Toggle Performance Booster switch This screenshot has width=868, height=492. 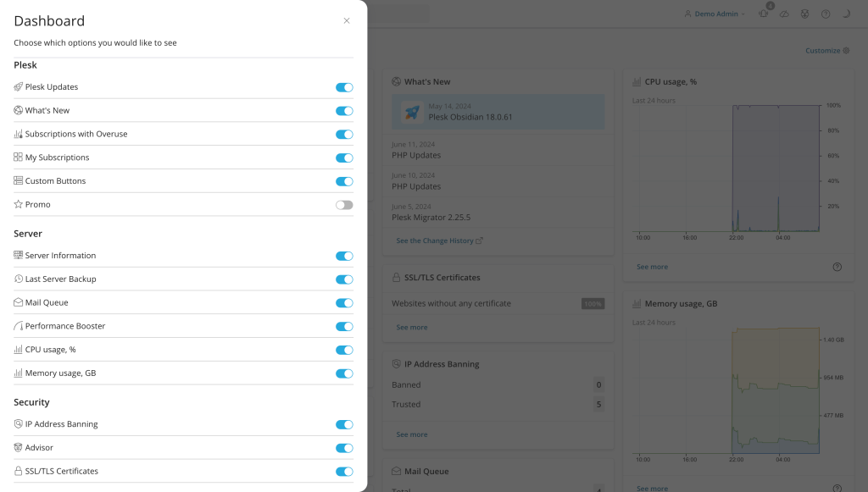344,326
